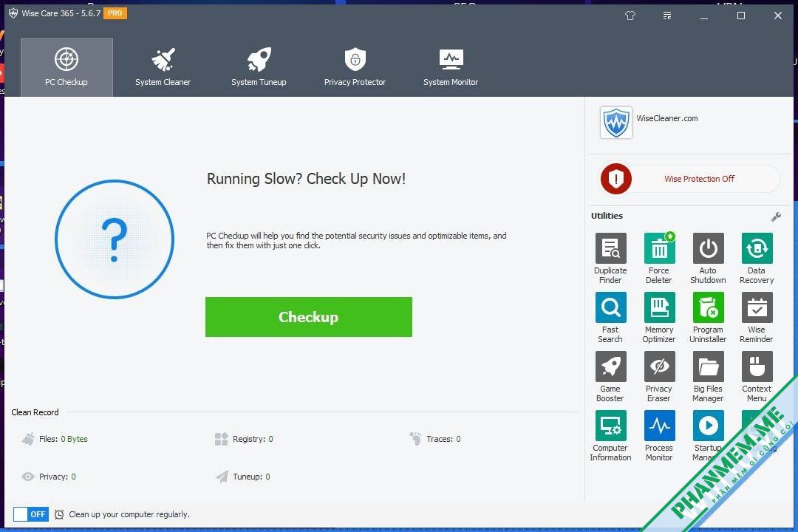This screenshot has height=532, width=798.
Task: Click the Files: 0 Bytes record
Action: click(55, 439)
